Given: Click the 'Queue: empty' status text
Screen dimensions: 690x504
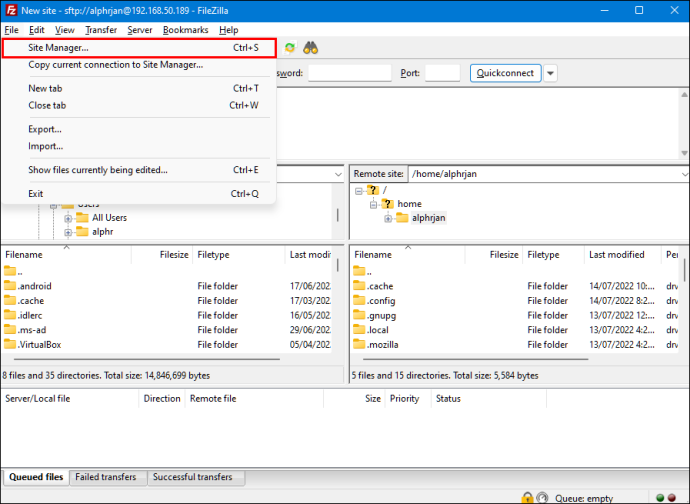Looking at the screenshot, I should [584, 498].
